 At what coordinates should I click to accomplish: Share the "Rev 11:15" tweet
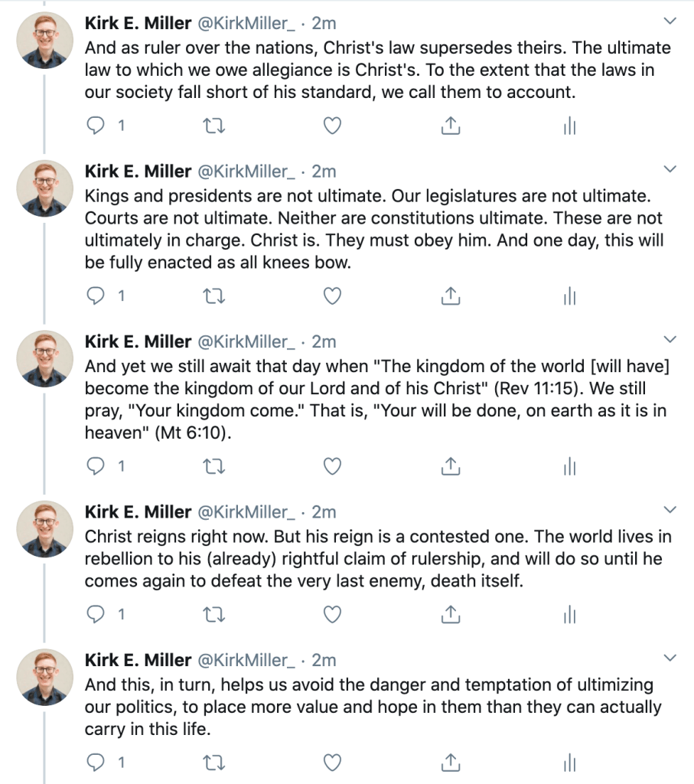(451, 466)
